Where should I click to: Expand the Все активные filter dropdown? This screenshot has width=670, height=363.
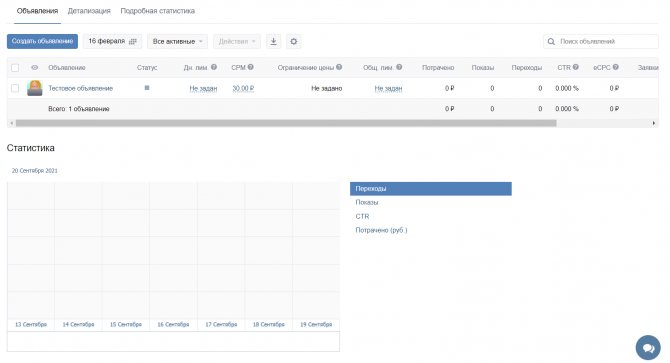pyautogui.click(x=177, y=41)
